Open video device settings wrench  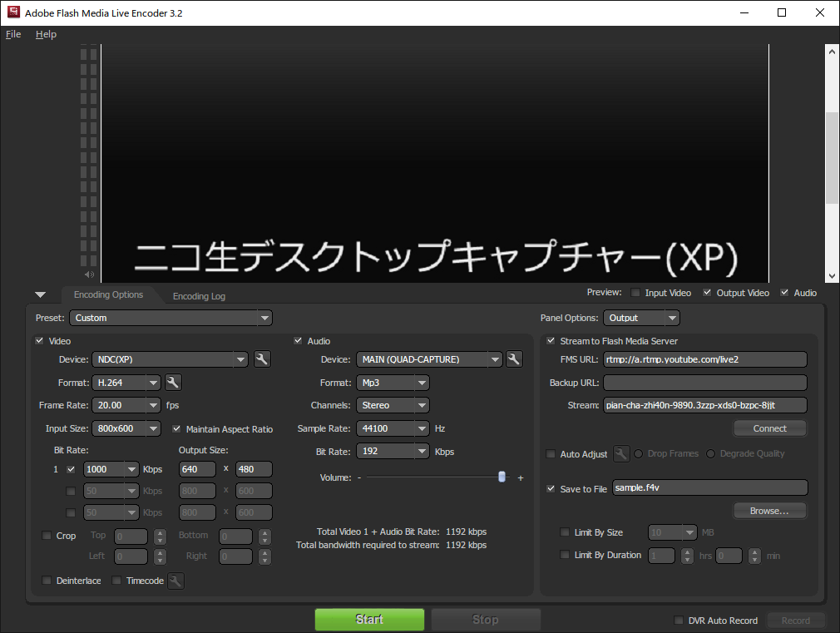tap(261, 359)
